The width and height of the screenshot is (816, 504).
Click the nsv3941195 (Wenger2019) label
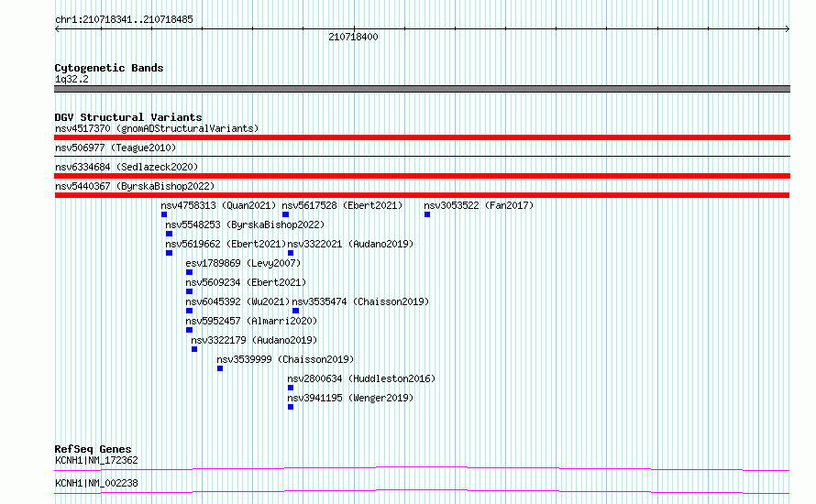(x=350, y=398)
